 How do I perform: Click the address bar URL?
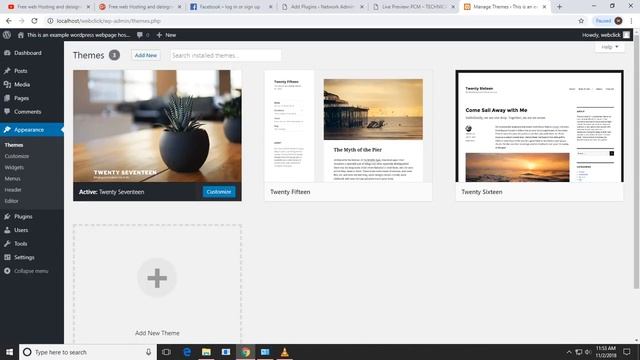(109, 21)
